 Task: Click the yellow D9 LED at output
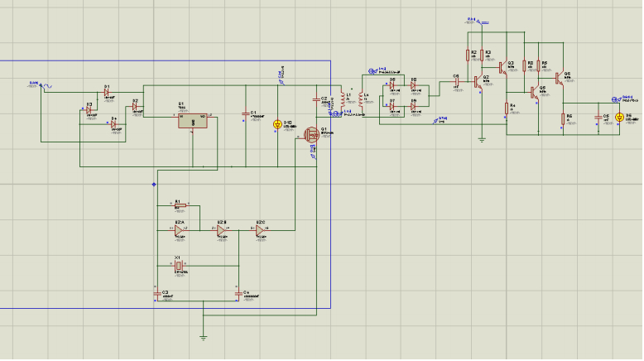[618, 117]
